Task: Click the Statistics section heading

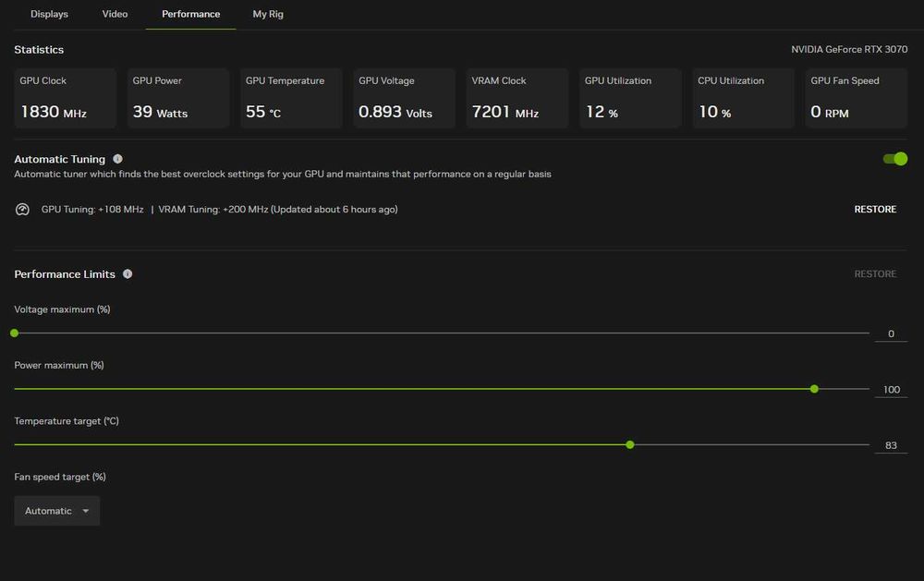Action: [x=39, y=50]
